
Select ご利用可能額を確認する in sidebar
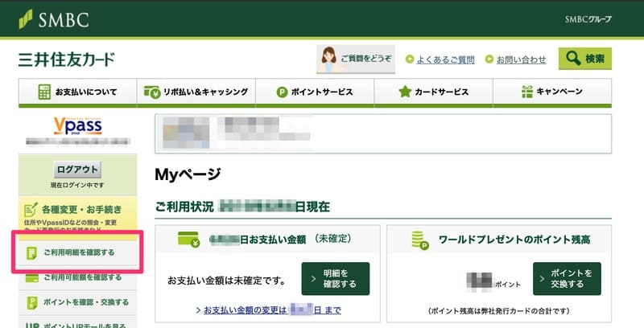[79, 277]
